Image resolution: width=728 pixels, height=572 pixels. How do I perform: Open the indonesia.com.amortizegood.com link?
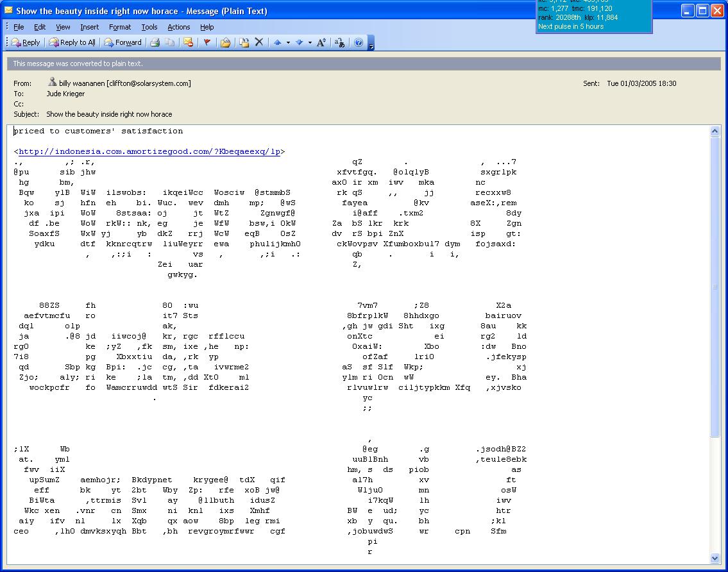click(x=149, y=152)
